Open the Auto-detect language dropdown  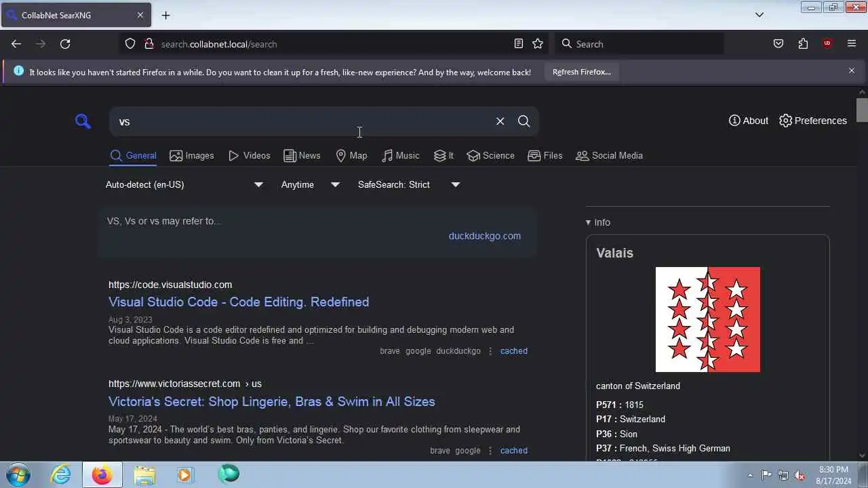[184, 184]
